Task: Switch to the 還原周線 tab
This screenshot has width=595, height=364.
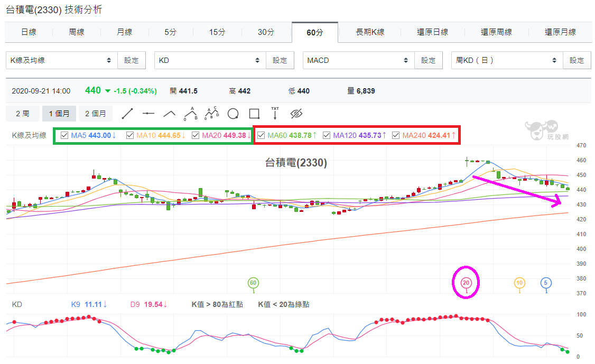Action: tap(496, 32)
